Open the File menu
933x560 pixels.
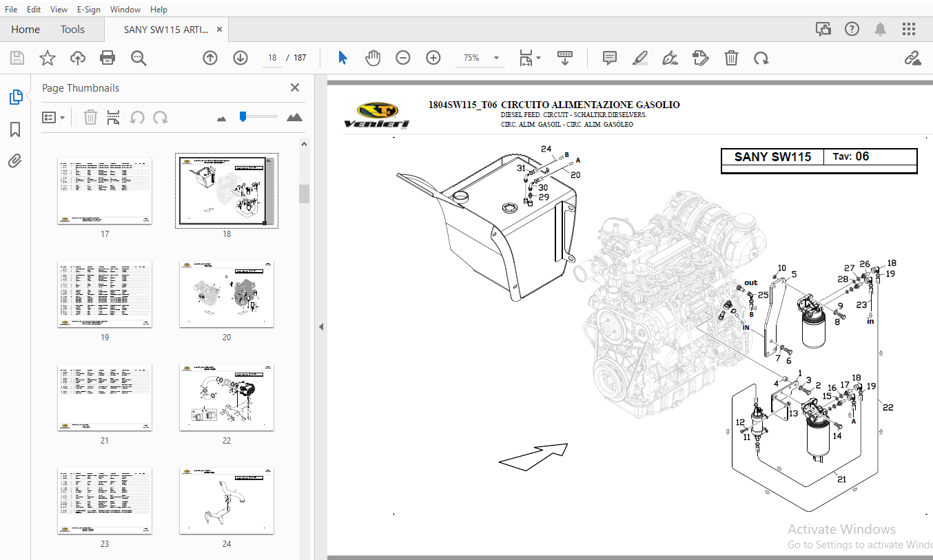(11, 10)
